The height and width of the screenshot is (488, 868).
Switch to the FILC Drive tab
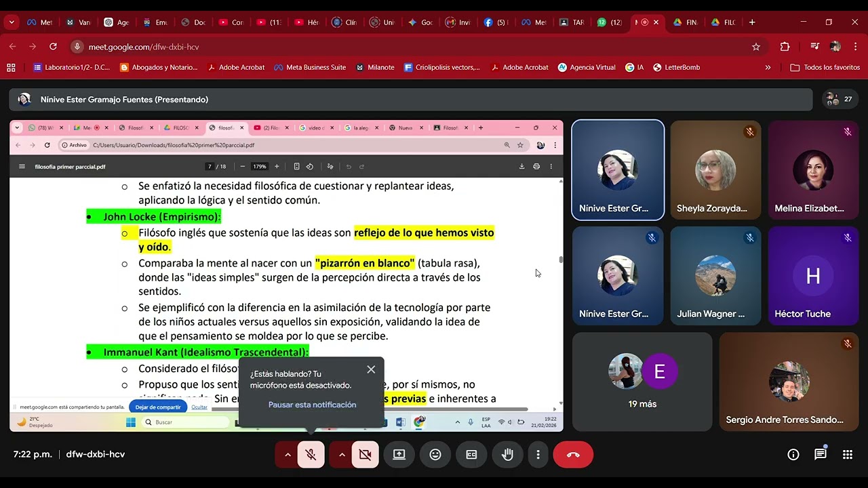(x=723, y=22)
